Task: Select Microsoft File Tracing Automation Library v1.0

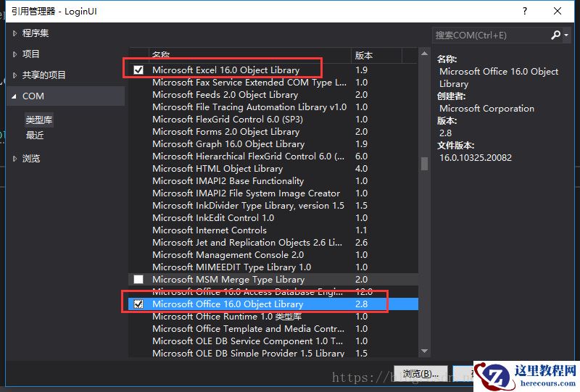Action: (274, 107)
